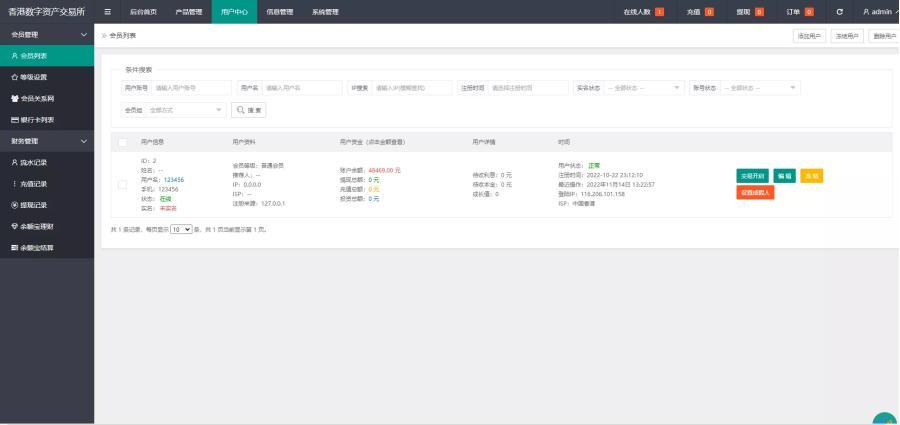
Task: Click the registration time 2022-10-22 23:12:10
Action: coord(614,175)
